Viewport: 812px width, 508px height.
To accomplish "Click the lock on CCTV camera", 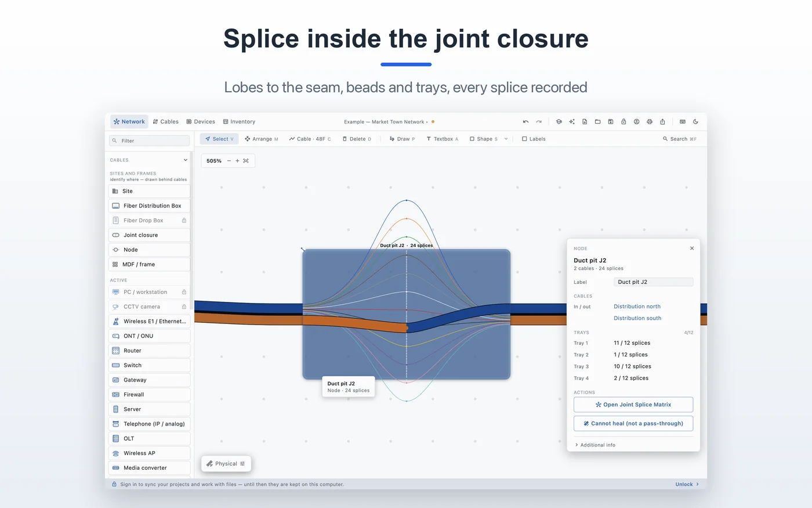I will pos(184,307).
